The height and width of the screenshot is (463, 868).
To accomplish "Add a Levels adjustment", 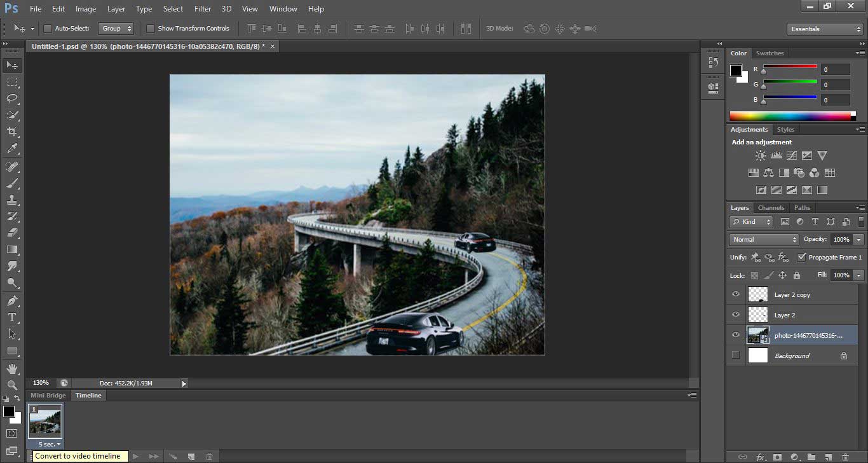I will click(776, 155).
